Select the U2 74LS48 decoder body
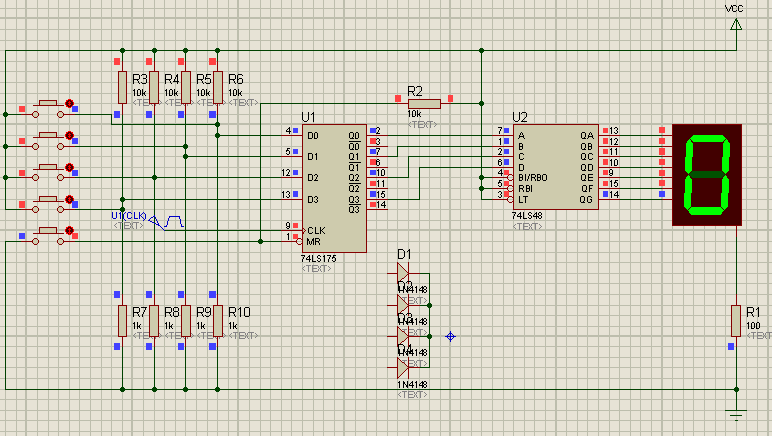The width and height of the screenshot is (772, 436). [556, 167]
